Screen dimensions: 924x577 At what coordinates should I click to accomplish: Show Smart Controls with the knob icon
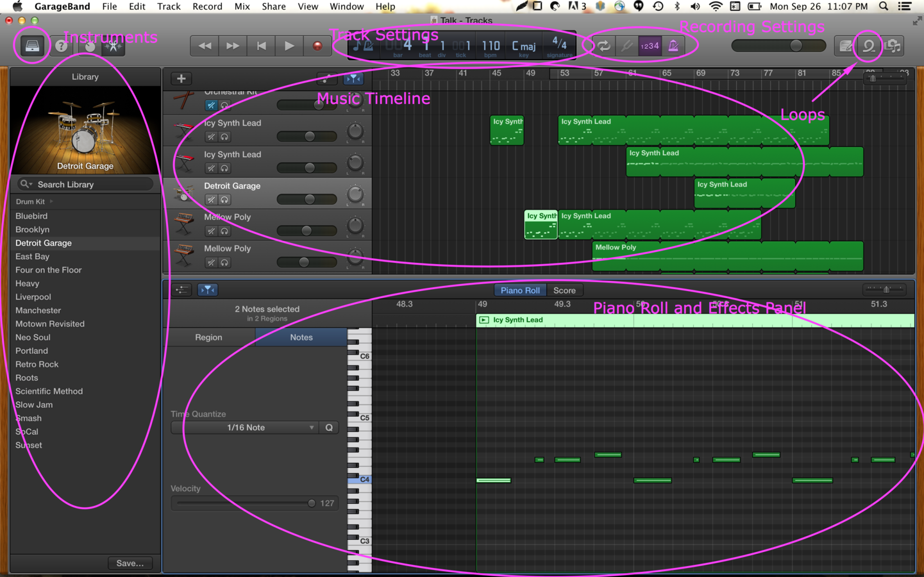tap(89, 46)
